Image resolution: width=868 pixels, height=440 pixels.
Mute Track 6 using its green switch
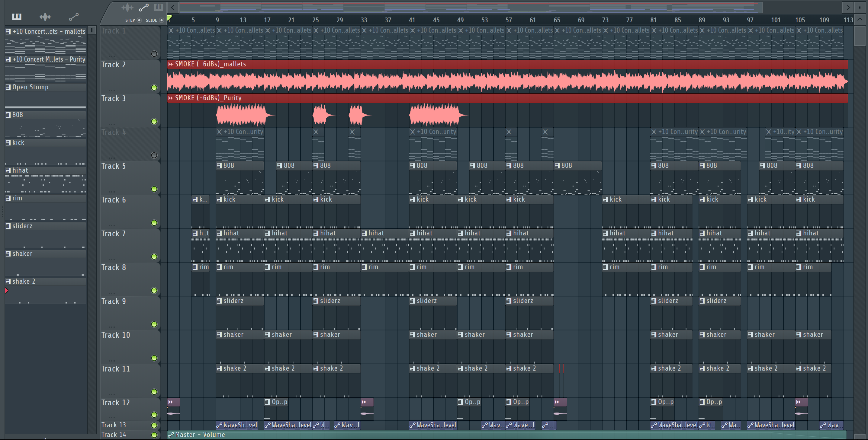click(x=154, y=223)
